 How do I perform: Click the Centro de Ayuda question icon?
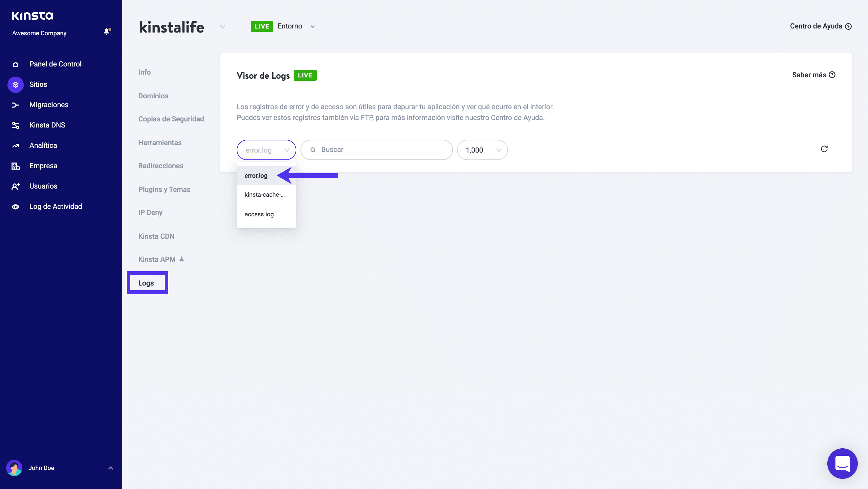click(x=848, y=26)
